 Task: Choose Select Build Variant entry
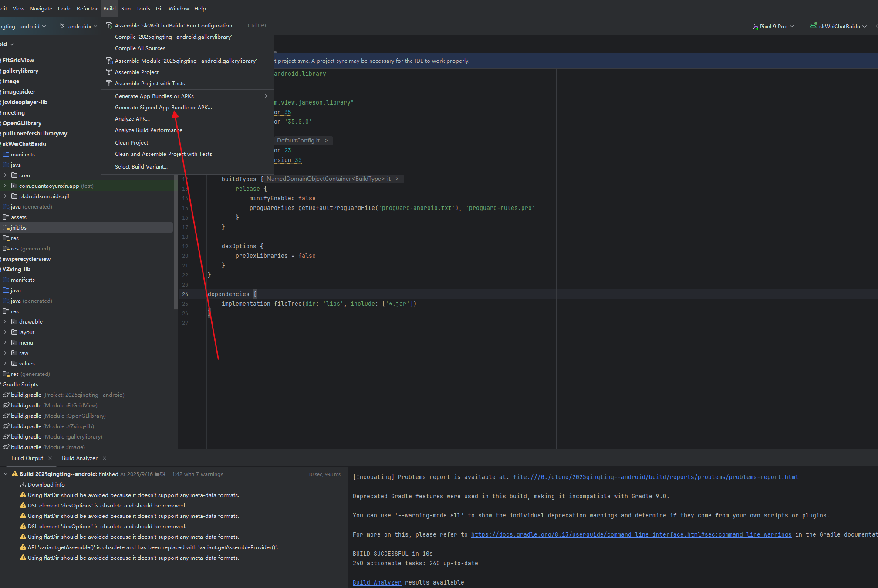pos(141,166)
